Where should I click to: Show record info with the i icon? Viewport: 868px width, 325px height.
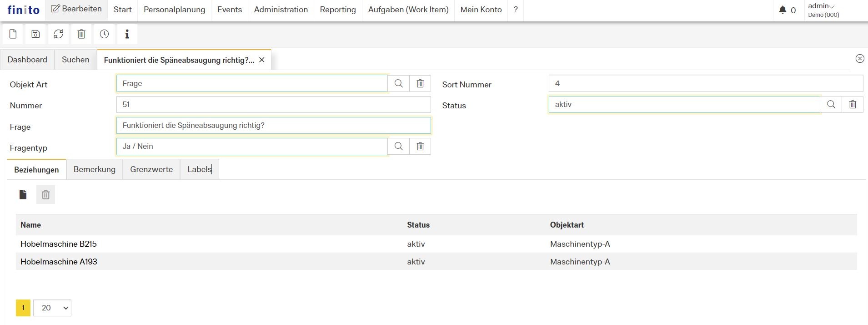[x=127, y=34]
